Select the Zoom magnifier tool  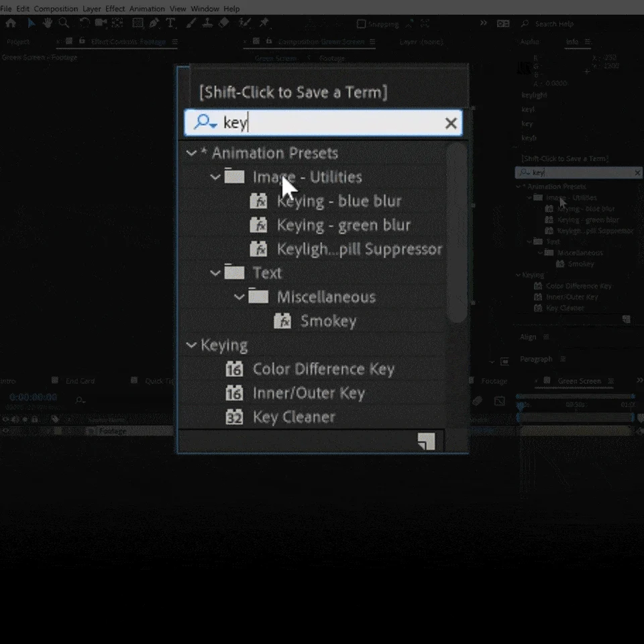pos(64,23)
